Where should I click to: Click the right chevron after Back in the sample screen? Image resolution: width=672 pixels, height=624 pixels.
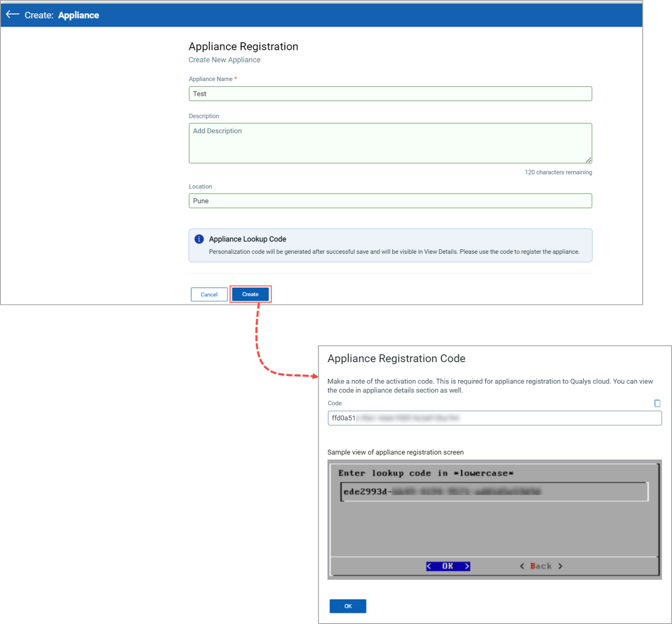click(561, 566)
